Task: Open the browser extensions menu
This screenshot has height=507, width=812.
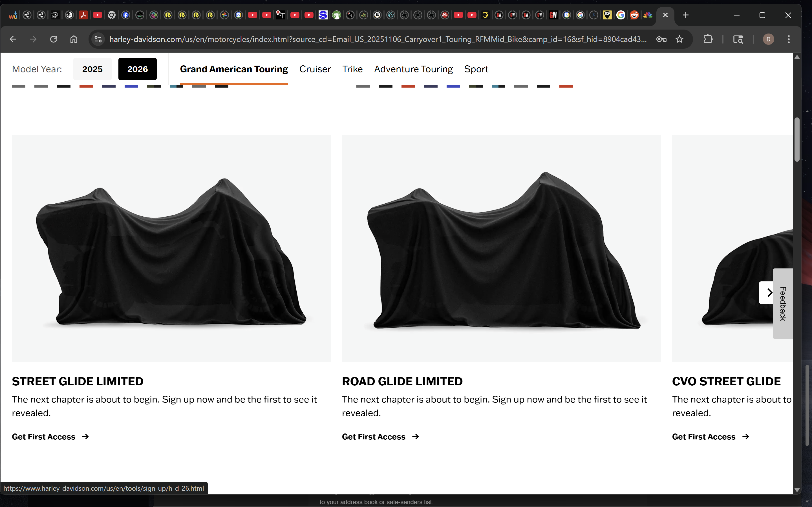Action: 708,39
